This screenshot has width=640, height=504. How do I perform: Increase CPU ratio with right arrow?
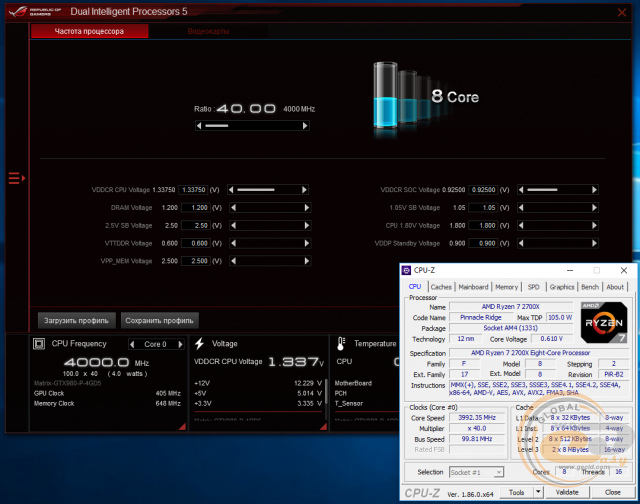[x=305, y=126]
